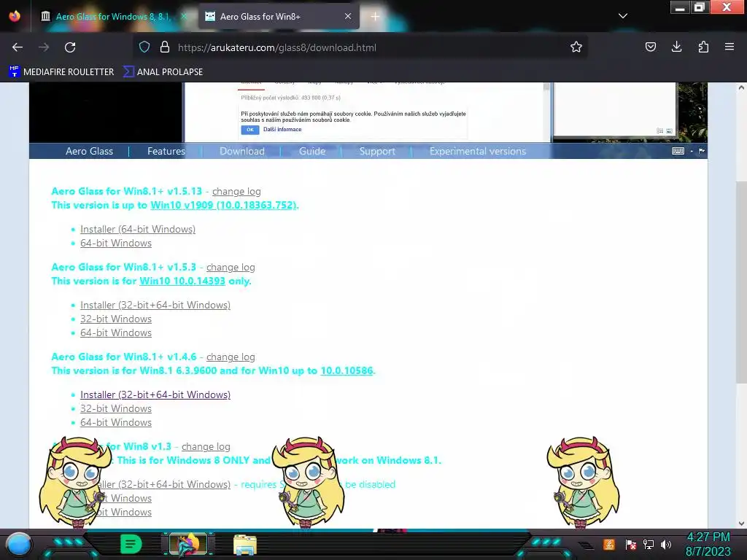The image size is (747, 560).
Task: Open Java update tray icon
Action: pos(608,544)
